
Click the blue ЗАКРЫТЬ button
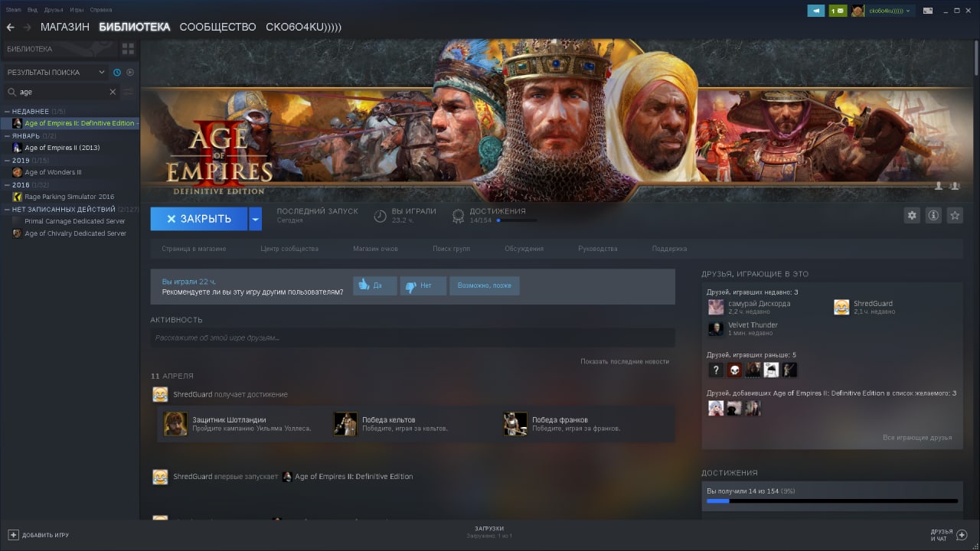199,219
